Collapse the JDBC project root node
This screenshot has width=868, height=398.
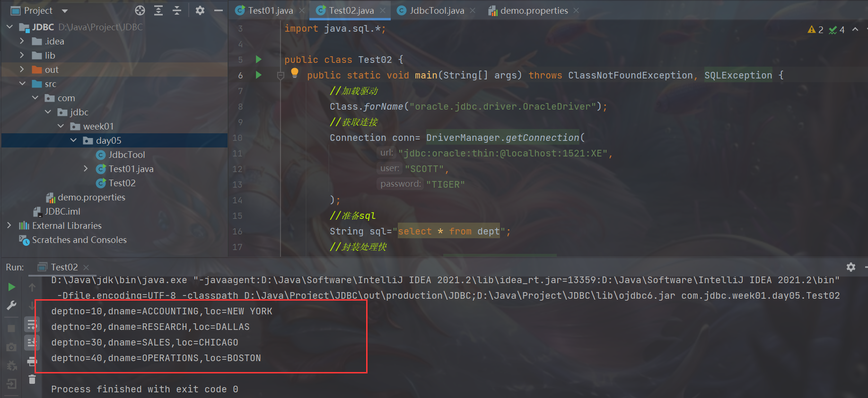coord(9,27)
